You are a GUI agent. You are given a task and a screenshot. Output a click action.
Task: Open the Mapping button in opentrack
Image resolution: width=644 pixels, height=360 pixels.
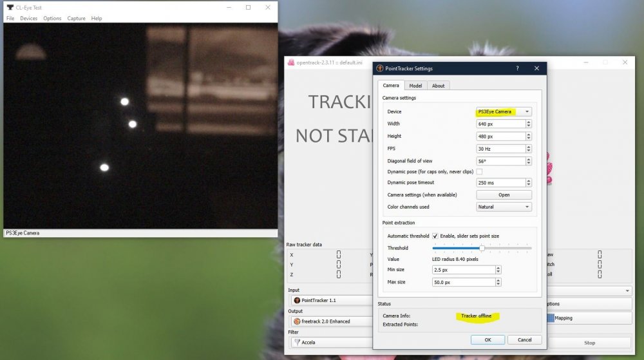pyautogui.click(x=589, y=318)
